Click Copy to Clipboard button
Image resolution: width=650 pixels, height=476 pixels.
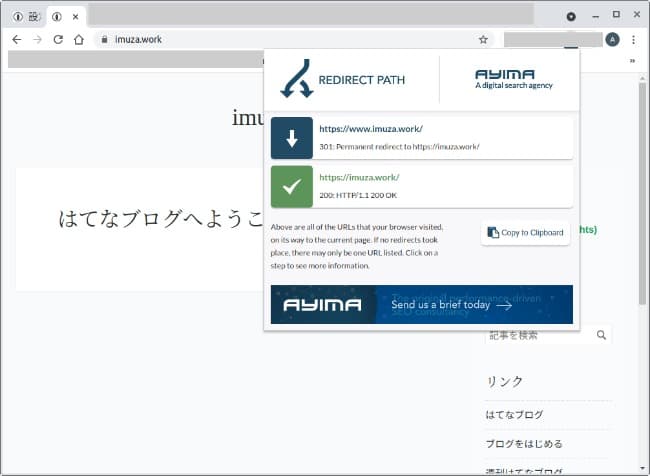pos(525,233)
